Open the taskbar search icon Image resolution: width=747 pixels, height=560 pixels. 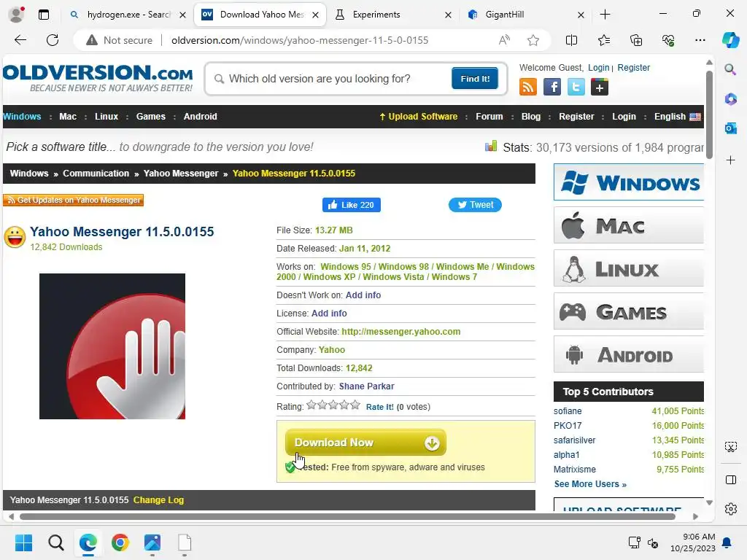(55, 542)
